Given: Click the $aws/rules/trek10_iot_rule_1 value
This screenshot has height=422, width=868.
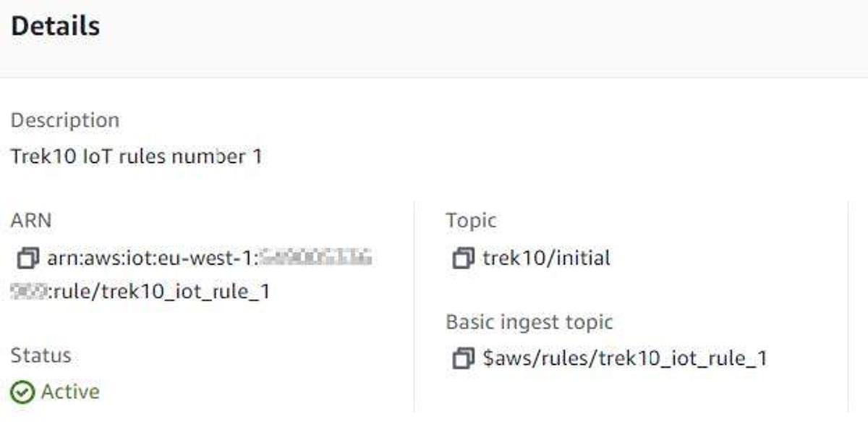Looking at the screenshot, I should (x=624, y=358).
